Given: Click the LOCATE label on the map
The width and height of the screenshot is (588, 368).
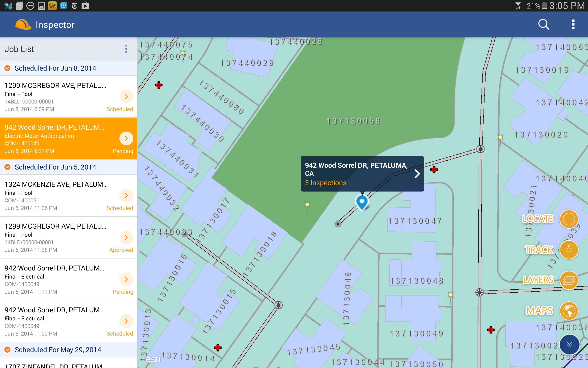Looking at the screenshot, I should (x=538, y=219).
